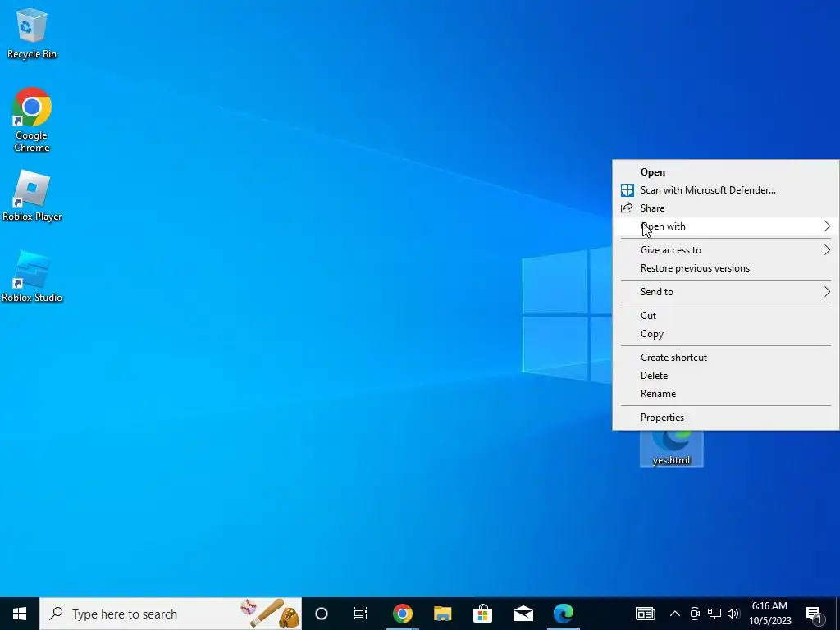Launch Chrome from the taskbar

click(402, 614)
